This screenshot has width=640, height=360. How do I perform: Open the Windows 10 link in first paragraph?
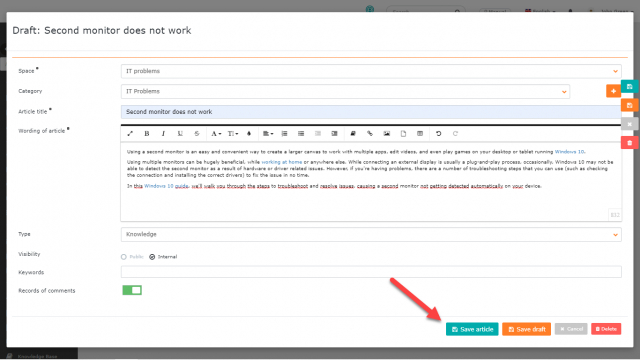(x=569, y=152)
